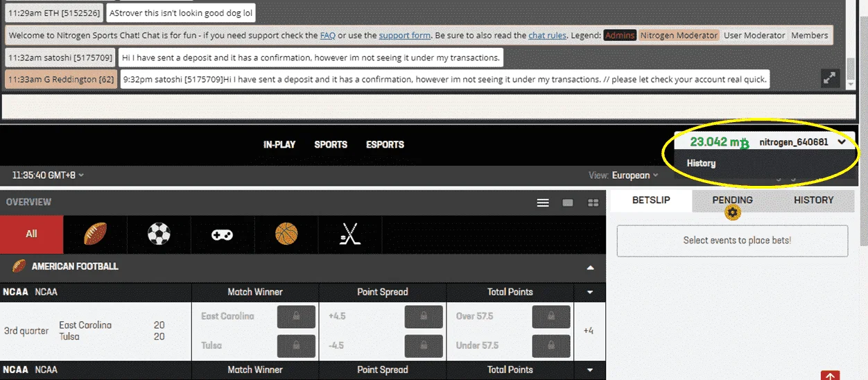Switch to the BETSLIP tab
The height and width of the screenshot is (380, 868).
point(651,200)
